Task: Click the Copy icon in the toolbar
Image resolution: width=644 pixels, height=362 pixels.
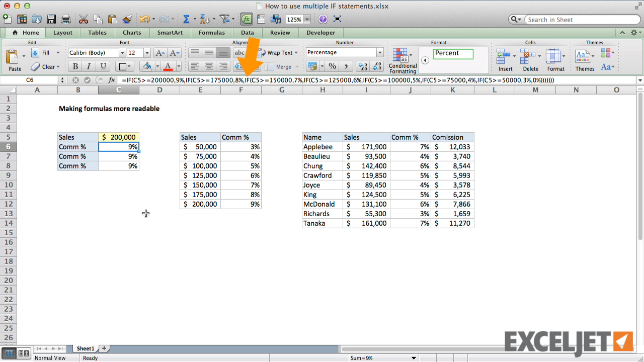Action: pos(98,19)
